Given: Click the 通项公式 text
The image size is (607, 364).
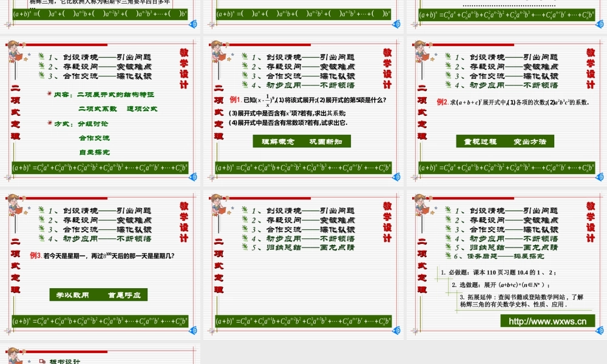Looking at the screenshot, I should 142,109.
